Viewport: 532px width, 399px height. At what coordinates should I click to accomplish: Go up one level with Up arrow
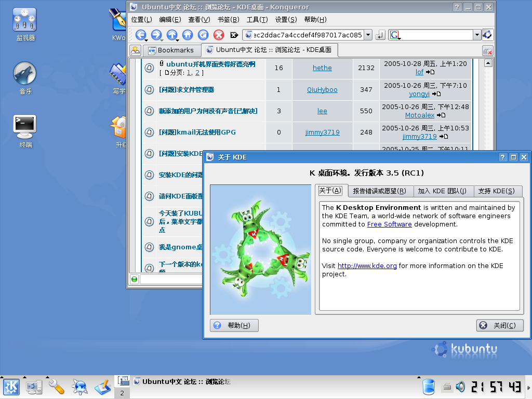(172, 35)
